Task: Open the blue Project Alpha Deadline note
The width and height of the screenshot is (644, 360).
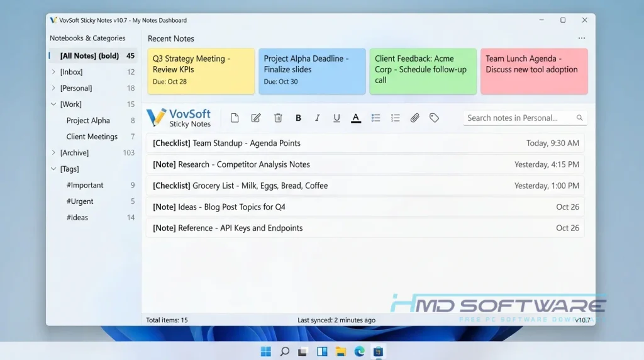Action: [312, 71]
